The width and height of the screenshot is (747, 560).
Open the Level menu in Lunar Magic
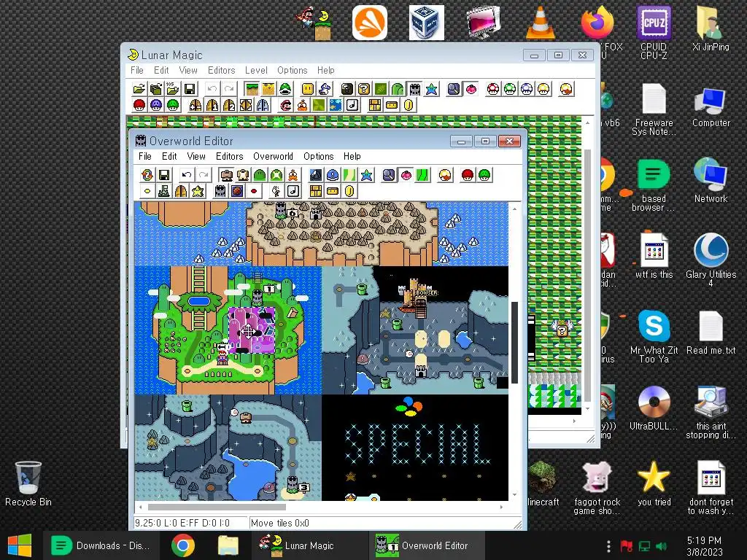256,70
